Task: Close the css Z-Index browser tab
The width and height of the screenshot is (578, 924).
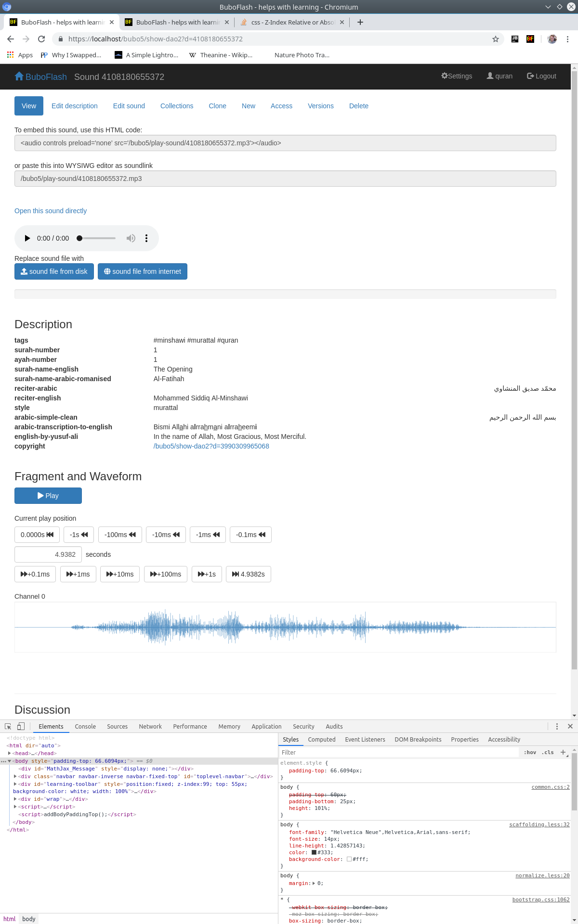Action: (342, 22)
